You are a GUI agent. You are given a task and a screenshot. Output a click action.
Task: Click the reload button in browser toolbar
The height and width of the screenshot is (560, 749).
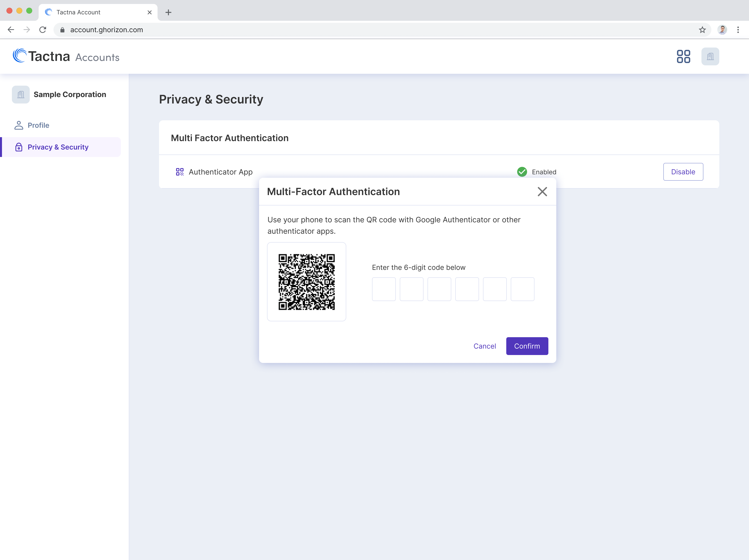tap(43, 30)
